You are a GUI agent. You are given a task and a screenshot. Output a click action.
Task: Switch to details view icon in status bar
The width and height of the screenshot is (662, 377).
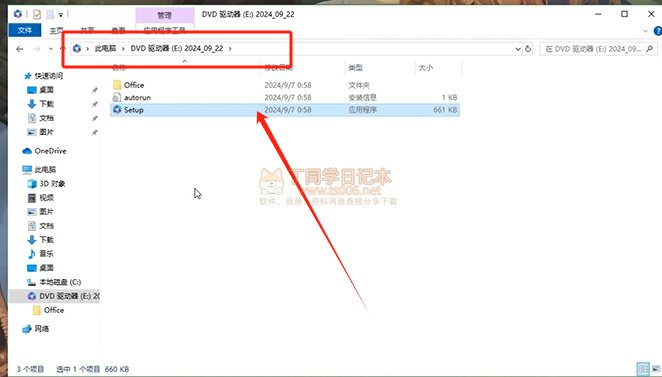(x=643, y=369)
